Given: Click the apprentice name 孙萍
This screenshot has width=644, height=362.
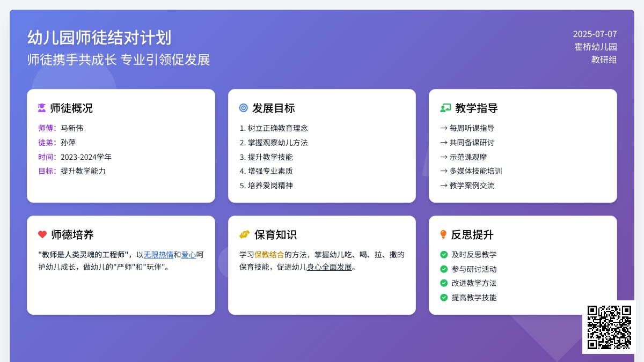Looking at the screenshot, I should pos(68,143).
